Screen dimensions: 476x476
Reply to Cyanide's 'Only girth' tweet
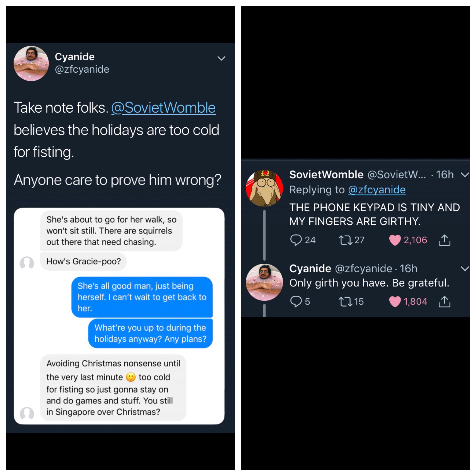click(296, 301)
